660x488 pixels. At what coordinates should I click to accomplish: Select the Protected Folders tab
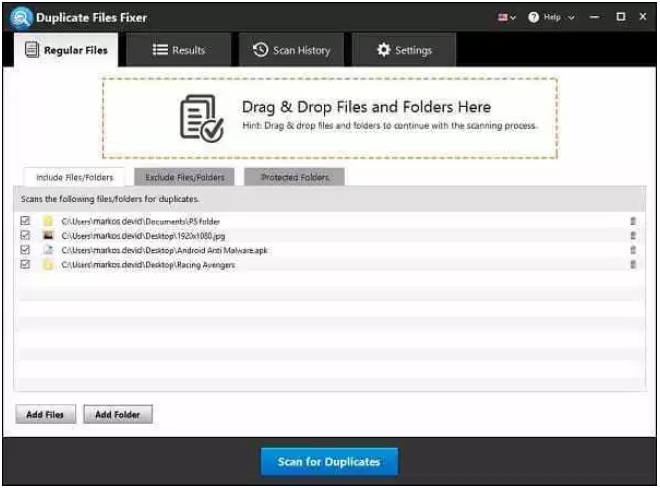pos(295,177)
